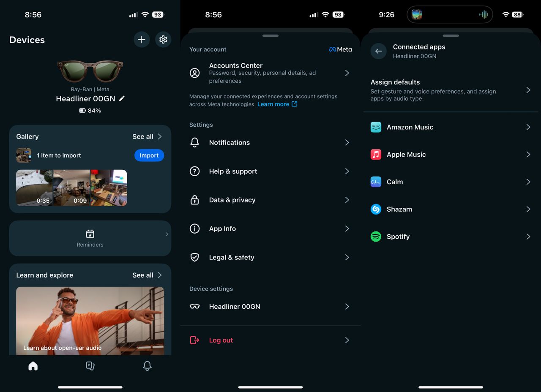Open the Reminders calendar icon
541x392 pixels.
(90, 234)
